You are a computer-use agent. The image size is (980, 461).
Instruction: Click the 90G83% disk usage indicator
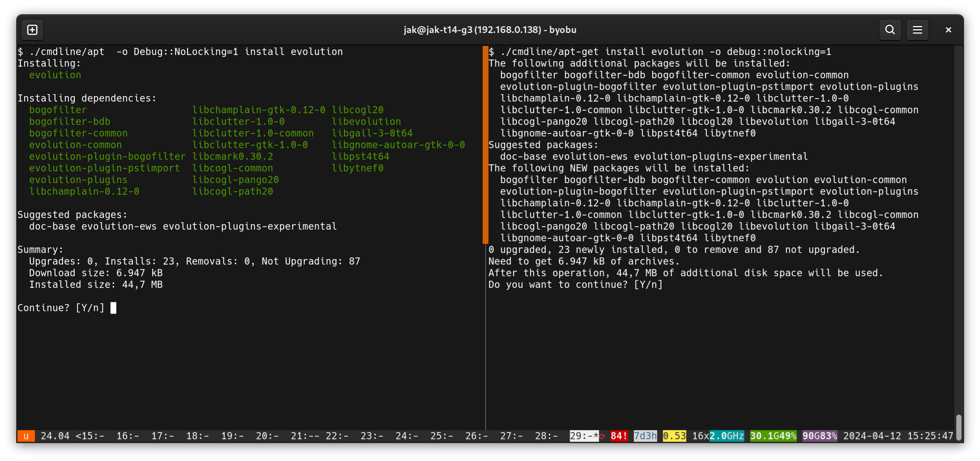click(x=819, y=436)
